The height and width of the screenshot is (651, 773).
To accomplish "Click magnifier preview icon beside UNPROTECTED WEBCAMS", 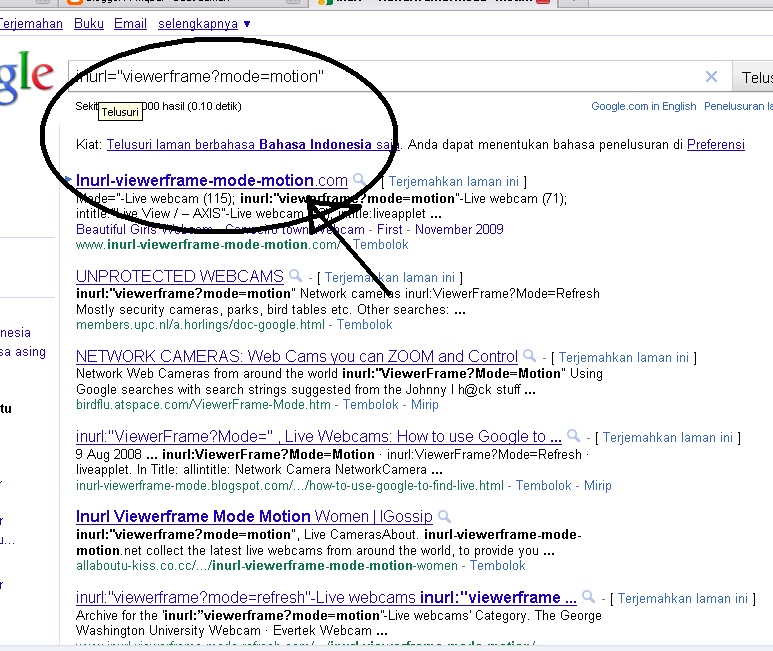I will [x=295, y=275].
